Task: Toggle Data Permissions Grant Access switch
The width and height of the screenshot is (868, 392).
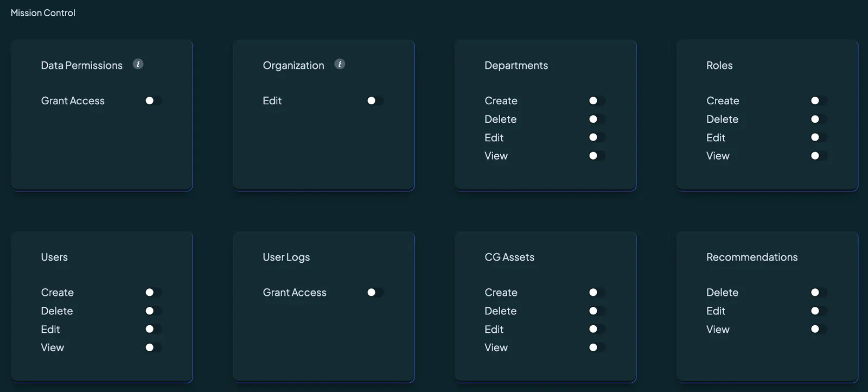Action: (154, 101)
